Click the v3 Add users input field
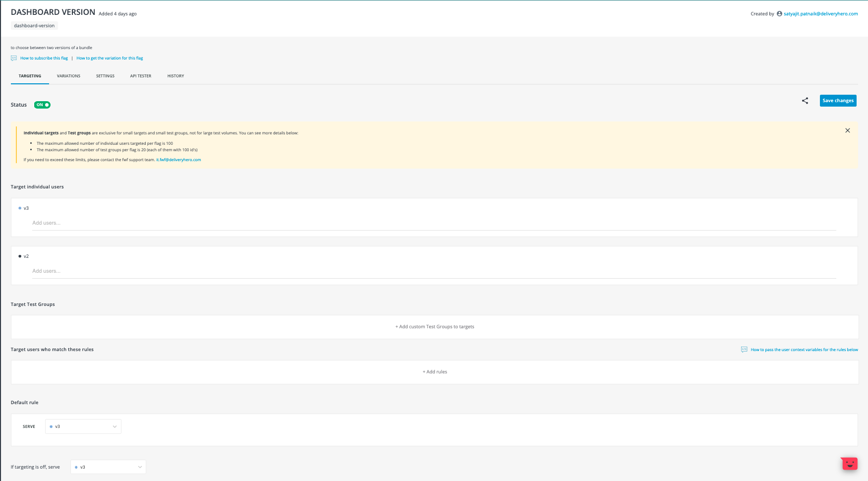The width and height of the screenshot is (868, 481). coord(434,223)
